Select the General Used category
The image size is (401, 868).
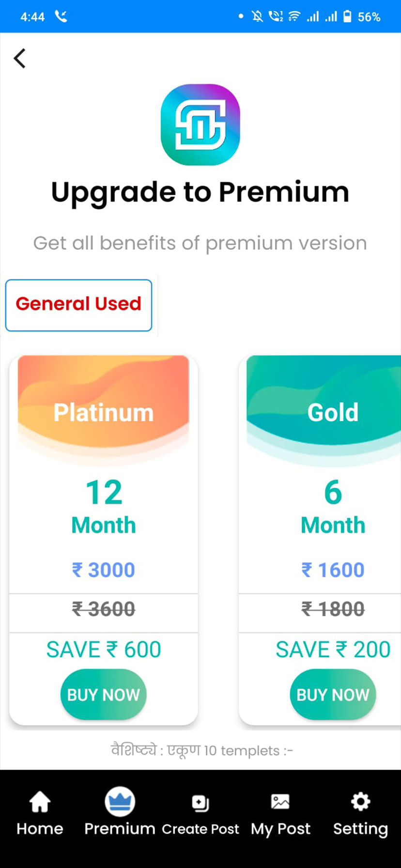pos(78,305)
